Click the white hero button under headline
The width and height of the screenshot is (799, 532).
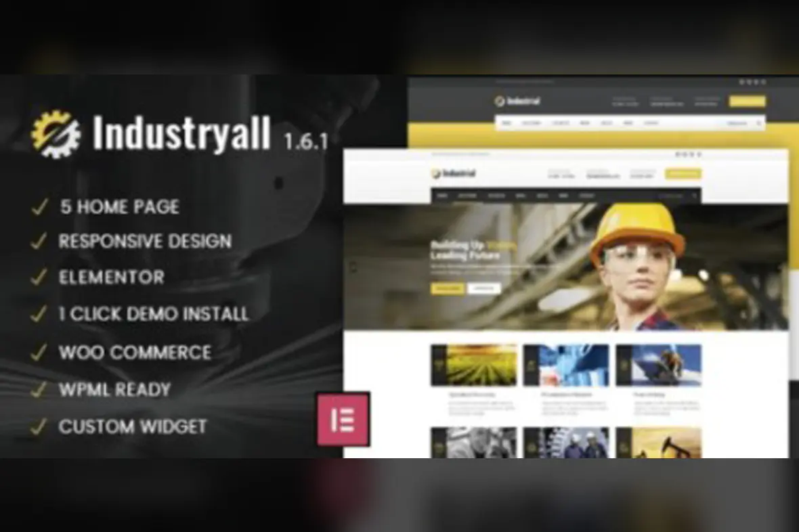tap(483, 289)
